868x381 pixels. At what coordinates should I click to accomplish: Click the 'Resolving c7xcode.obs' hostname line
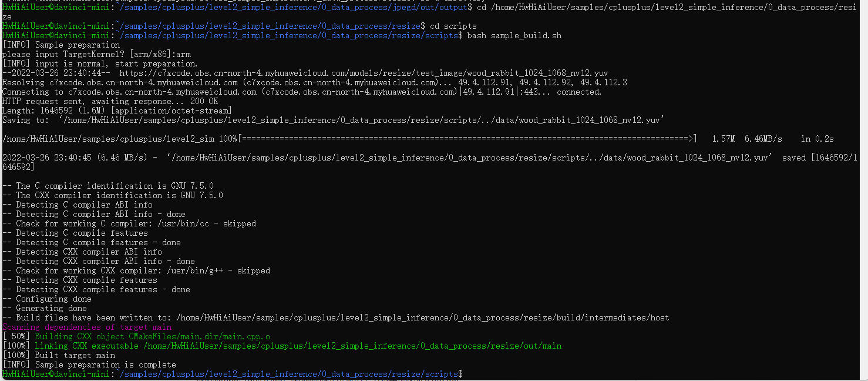pos(314,83)
